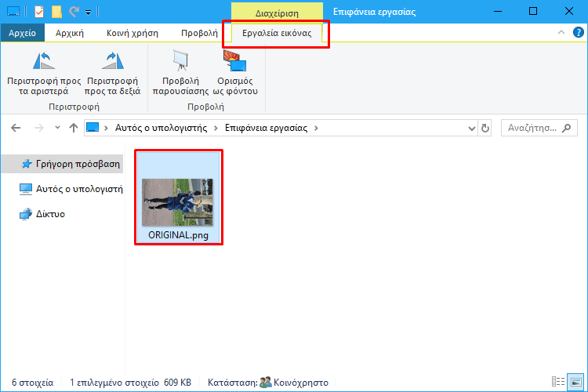This screenshot has height=392, width=588.
Task: Rotate the image right (Περιστροφή προς τα δεξιά)
Action: 112,74
